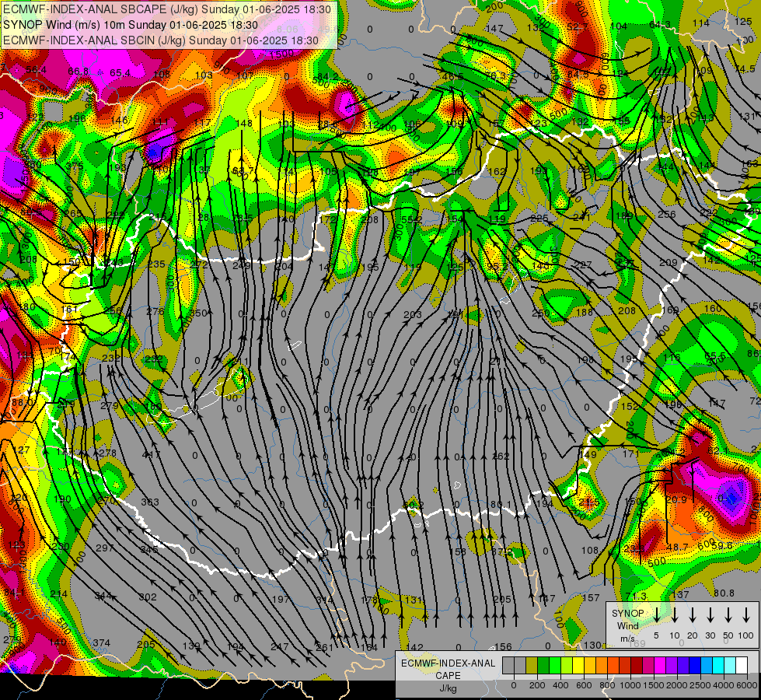761x700 pixels.
Task: Click the 20 m/s wind arrow in legend
Action: click(693, 615)
